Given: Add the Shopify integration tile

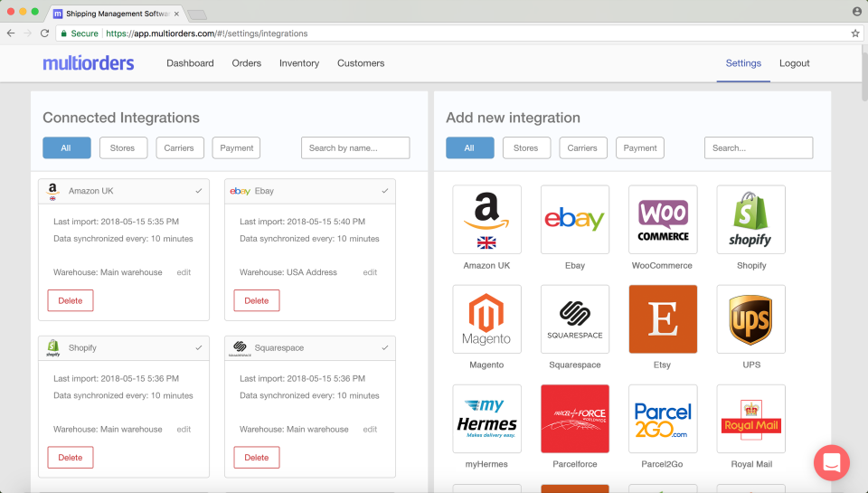Looking at the screenshot, I should [x=750, y=219].
